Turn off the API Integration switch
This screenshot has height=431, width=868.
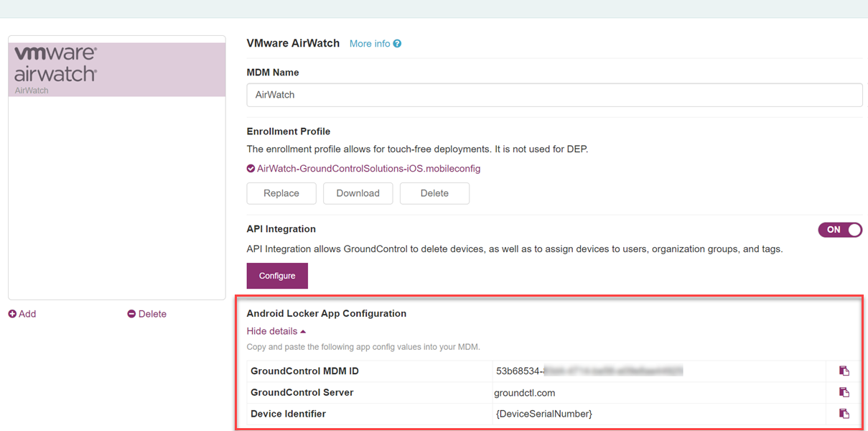(x=840, y=230)
